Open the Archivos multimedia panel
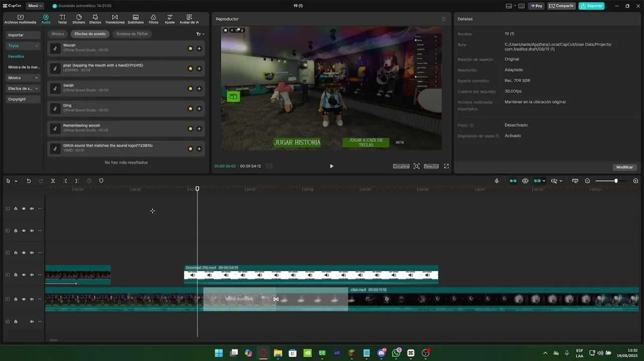644x361 pixels. tap(20, 19)
